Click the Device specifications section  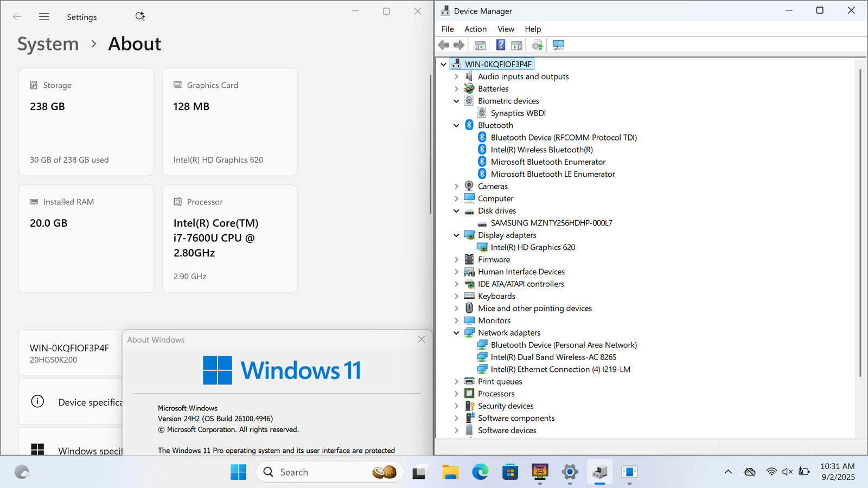click(x=71, y=402)
